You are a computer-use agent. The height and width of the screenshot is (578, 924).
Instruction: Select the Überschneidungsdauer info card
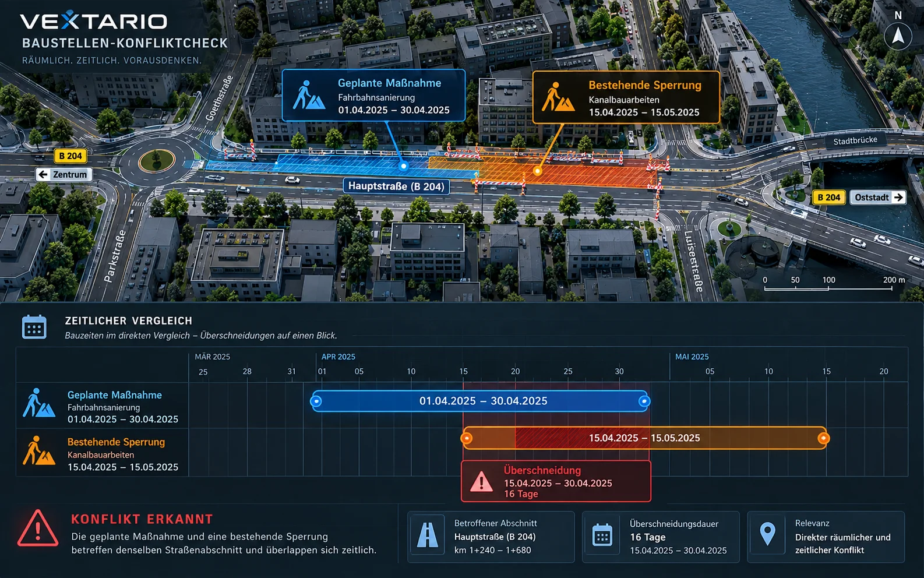(661, 537)
